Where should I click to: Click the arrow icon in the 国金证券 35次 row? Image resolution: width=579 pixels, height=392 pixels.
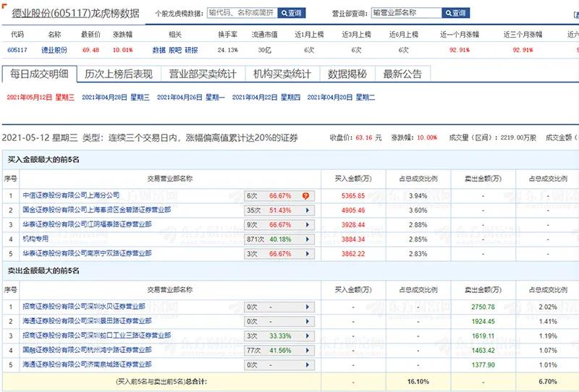[x=307, y=210]
